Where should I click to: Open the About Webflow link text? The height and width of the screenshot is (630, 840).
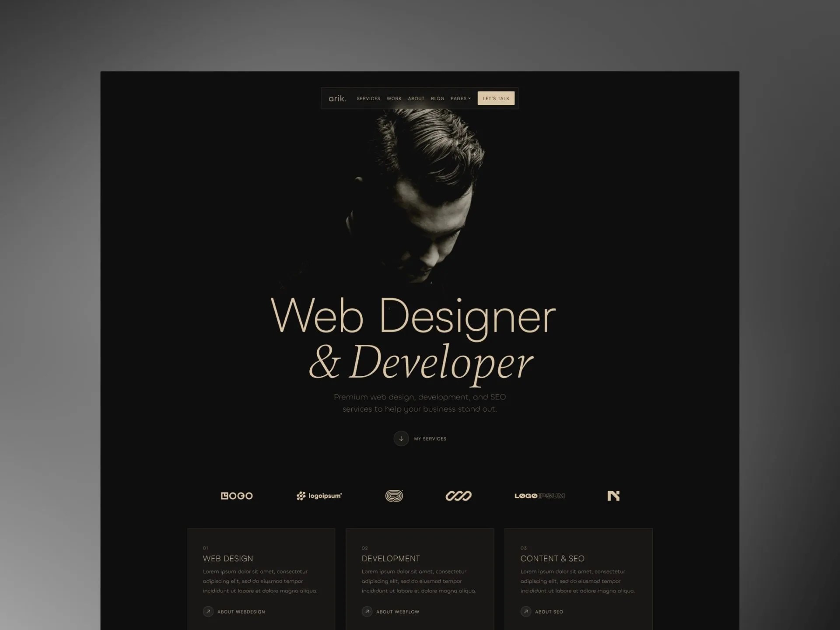pyautogui.click(x=398, y=612)
